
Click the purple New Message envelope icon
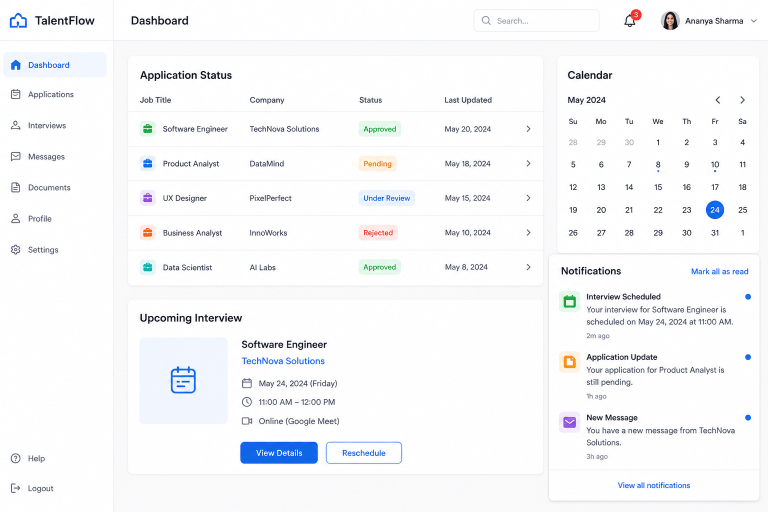[x=569, y=422]
